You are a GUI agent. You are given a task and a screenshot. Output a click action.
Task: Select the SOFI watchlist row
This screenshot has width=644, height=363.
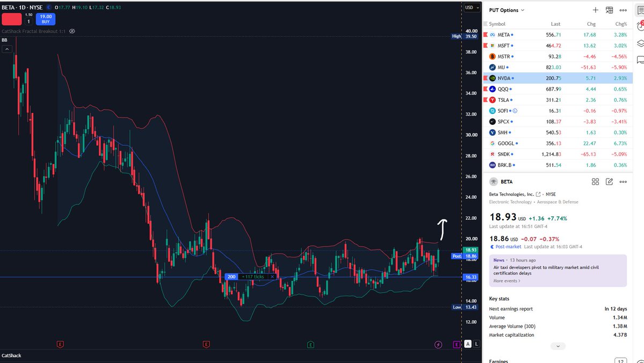[558, 110]
